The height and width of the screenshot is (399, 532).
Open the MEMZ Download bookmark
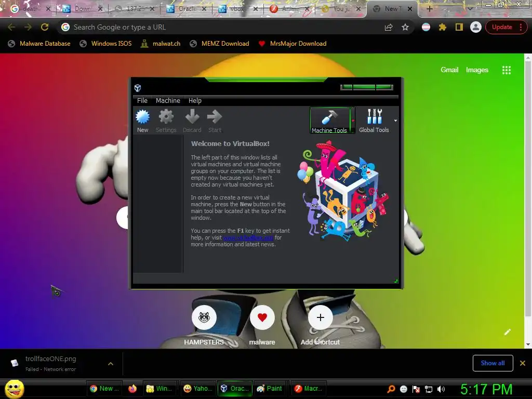(220, 44)
